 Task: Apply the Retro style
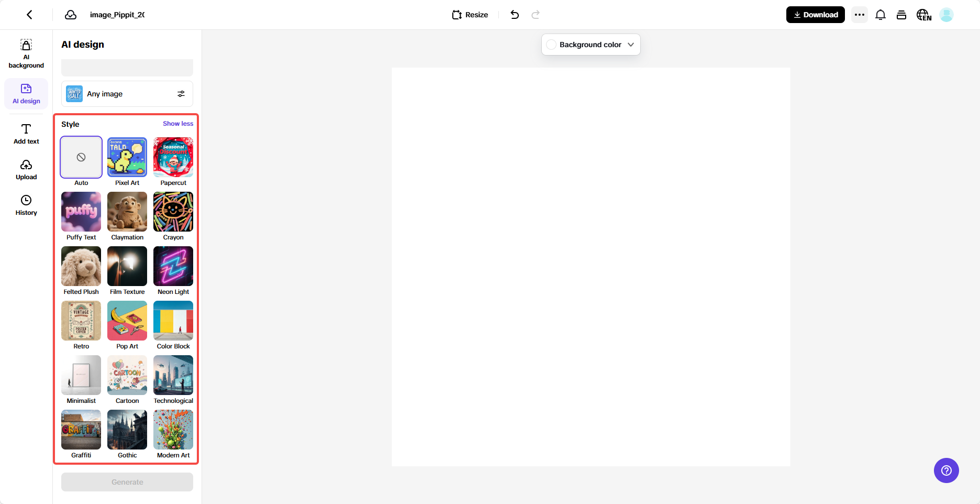point(81,321)
